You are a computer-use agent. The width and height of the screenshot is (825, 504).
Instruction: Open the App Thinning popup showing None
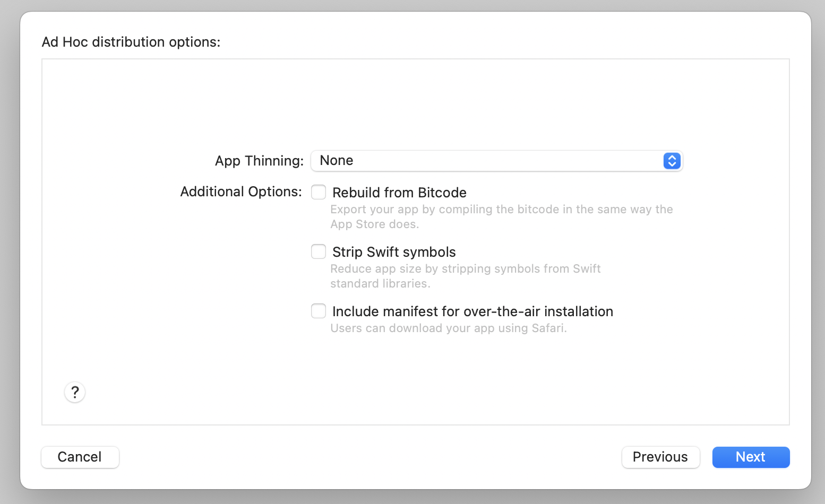tap(496, 161)
